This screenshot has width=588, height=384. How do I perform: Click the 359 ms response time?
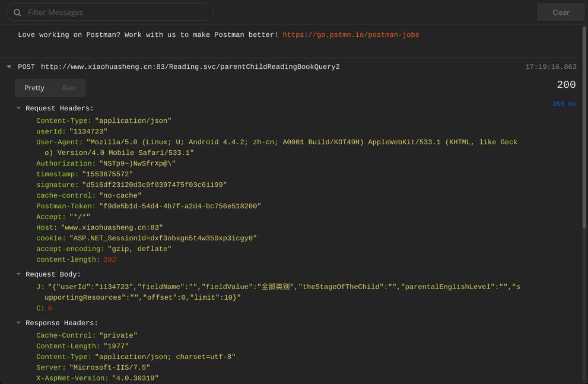564,104
